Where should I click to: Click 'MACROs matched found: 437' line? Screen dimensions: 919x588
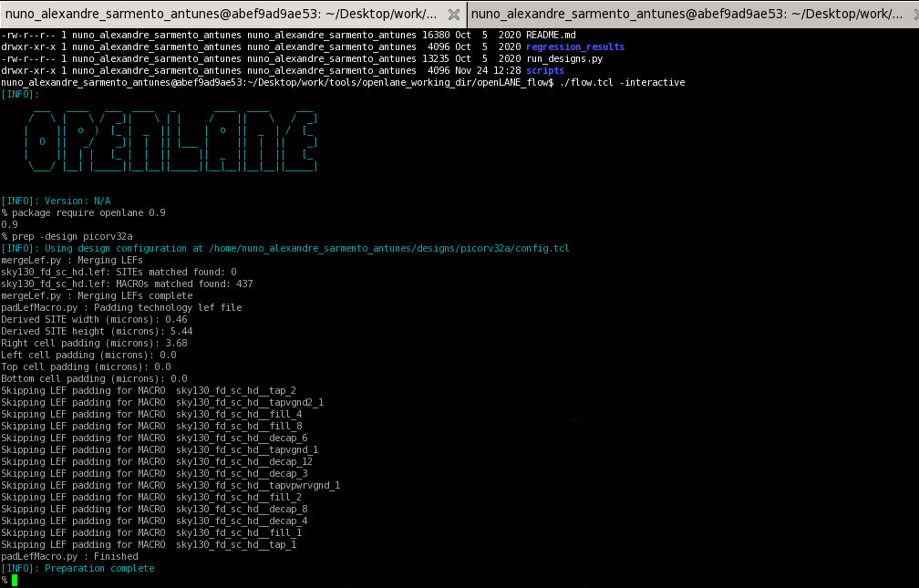127,284
